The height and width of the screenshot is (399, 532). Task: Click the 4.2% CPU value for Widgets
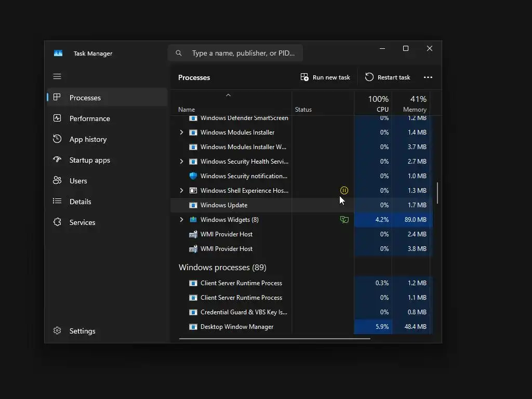382,220
